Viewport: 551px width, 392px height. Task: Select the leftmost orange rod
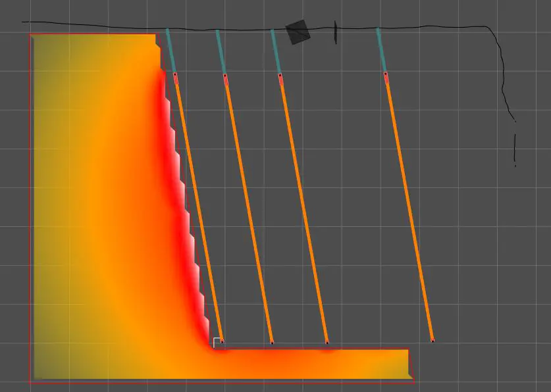point(197,204)
